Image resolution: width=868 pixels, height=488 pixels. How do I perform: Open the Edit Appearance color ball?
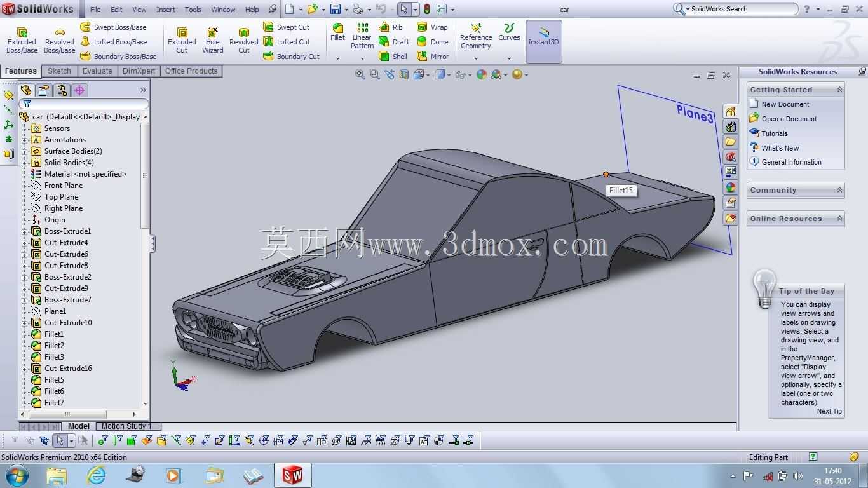coord(482,75)
